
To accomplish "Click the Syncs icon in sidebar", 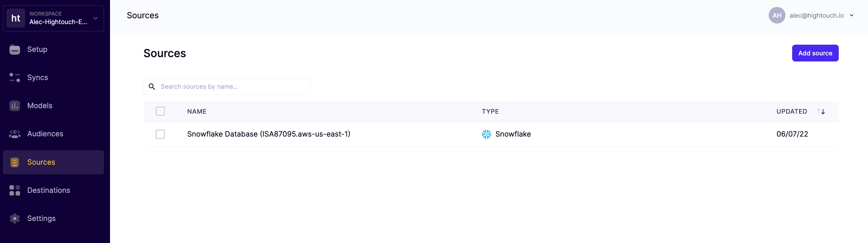I will click(x=14, y=78).
